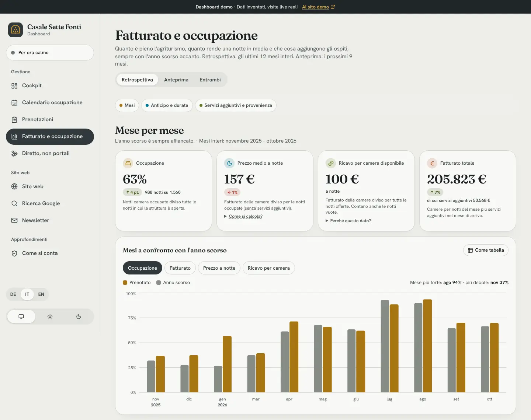Viewport: 531px width, 420px height.
Task: Switch theme to system mode with monitor icon
Action: click(21, 317)
